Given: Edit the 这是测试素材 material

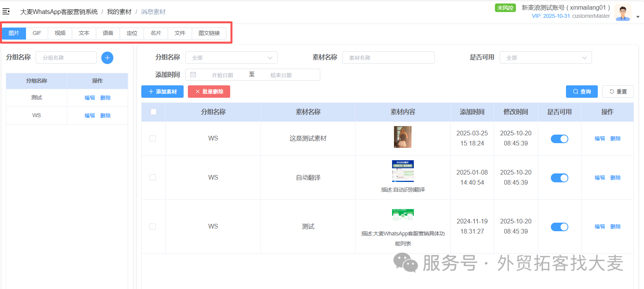Looking at the screenshot, I should click(x=600, y=138).
